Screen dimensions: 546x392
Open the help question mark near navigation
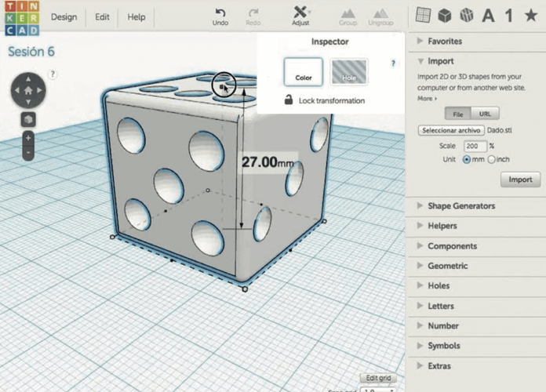(53, 74)
